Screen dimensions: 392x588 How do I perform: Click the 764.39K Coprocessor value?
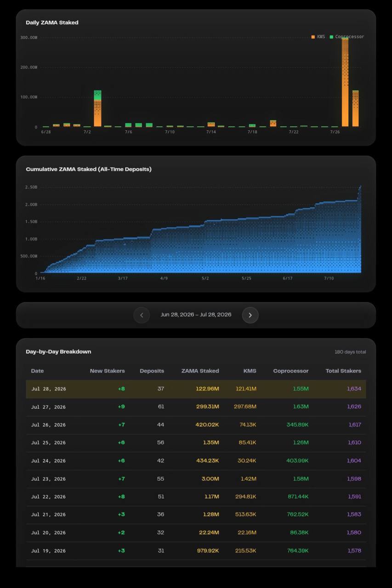click(297, 551)
